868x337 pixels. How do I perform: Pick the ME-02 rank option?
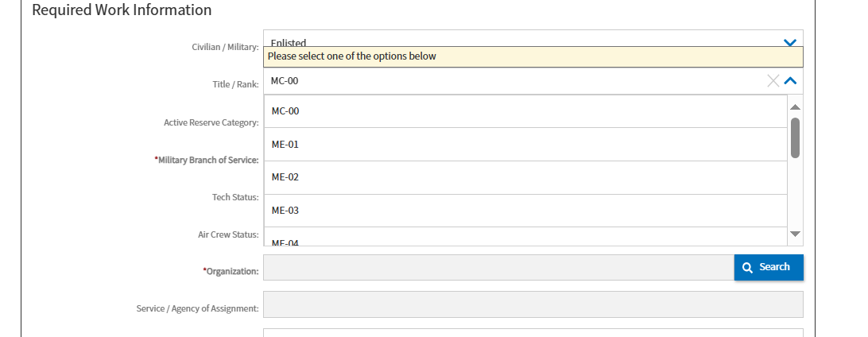pos(525,177)
